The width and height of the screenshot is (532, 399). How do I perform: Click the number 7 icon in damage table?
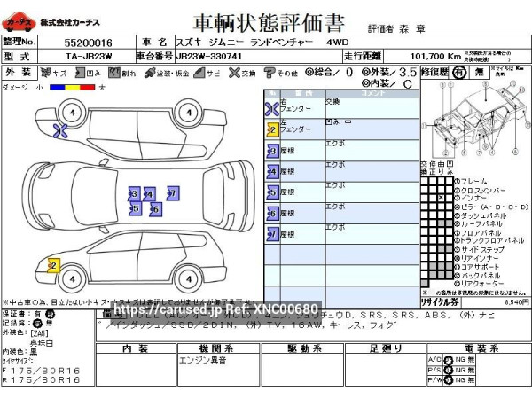click(x=273, y=234)
